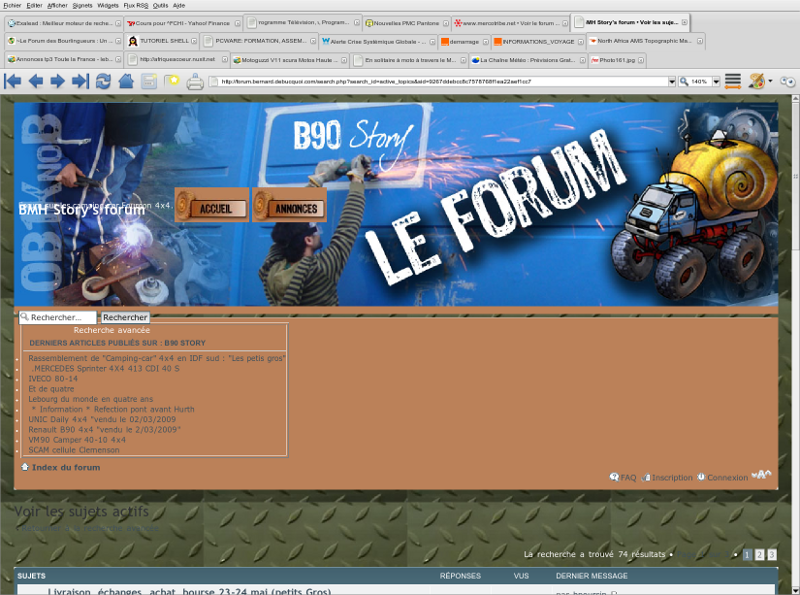
Task: Switch to the TUTORIEL SHELL tab
Action: [x=160, y=41]
